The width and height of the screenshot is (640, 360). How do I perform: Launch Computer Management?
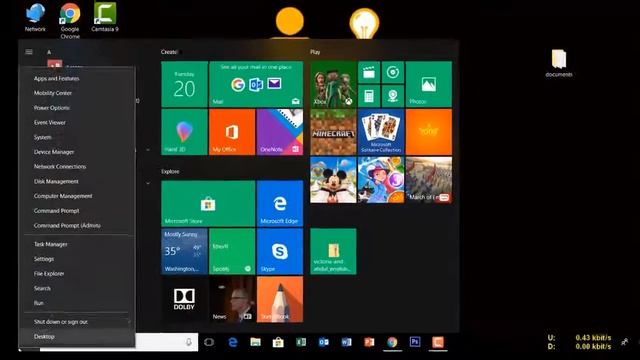(x=78, y=196)
